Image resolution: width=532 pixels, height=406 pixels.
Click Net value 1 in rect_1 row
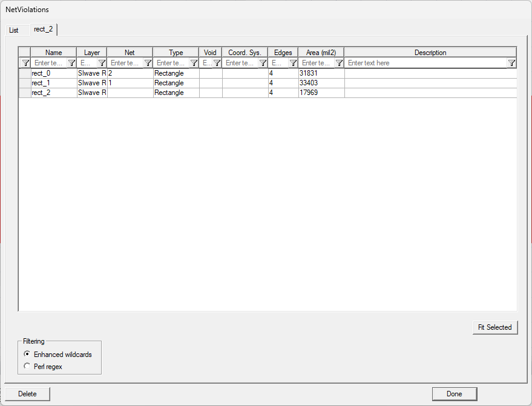point(130,83)
